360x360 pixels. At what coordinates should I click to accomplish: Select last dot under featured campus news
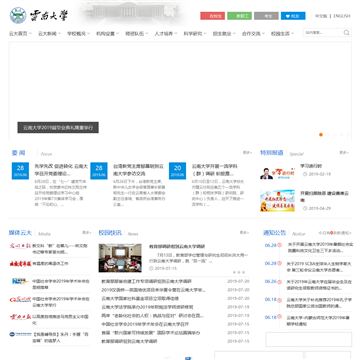[x=244, y=272]
